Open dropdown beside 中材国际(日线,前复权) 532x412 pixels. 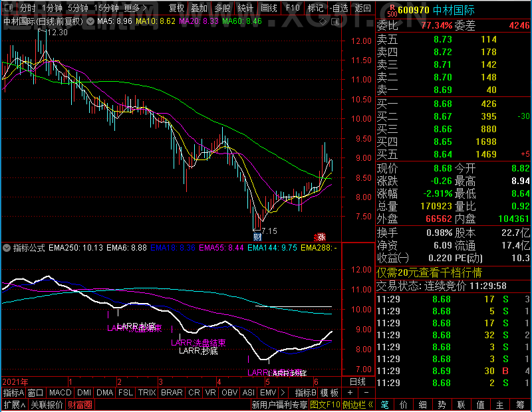(x=90, y=21)
